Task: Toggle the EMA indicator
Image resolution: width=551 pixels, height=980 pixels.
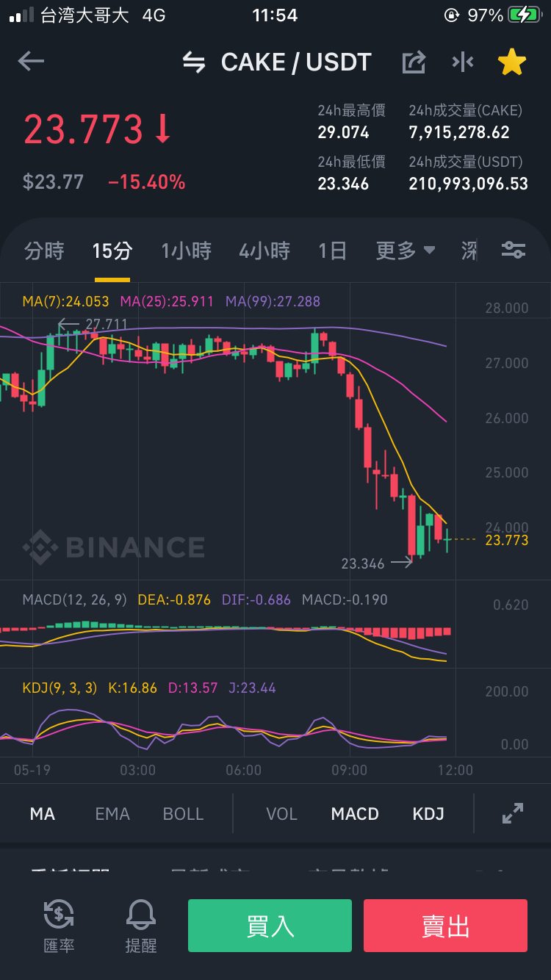Action: 112,814
